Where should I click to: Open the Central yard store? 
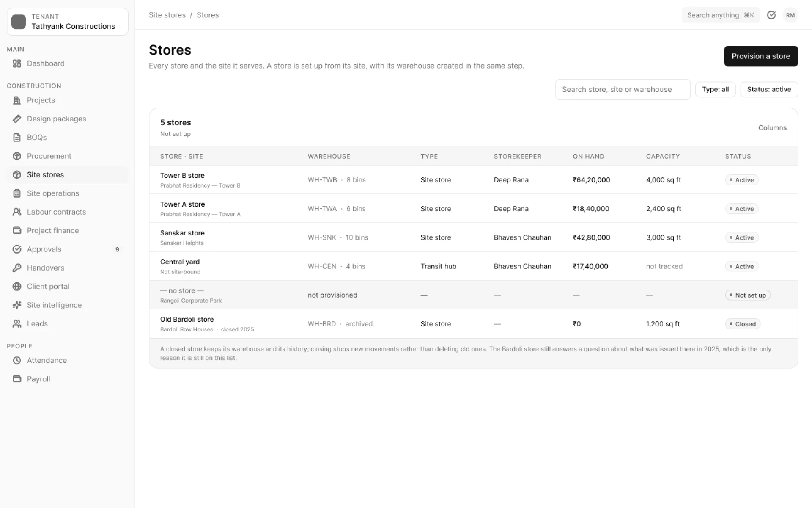(x=473, y=266)
